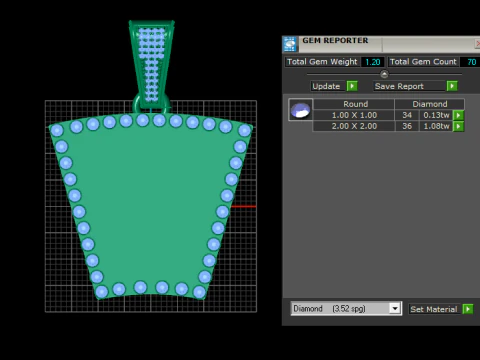Click the 1.08tw weight cell
This screenshot has width=480, height=360.
[x=436, y=126]
